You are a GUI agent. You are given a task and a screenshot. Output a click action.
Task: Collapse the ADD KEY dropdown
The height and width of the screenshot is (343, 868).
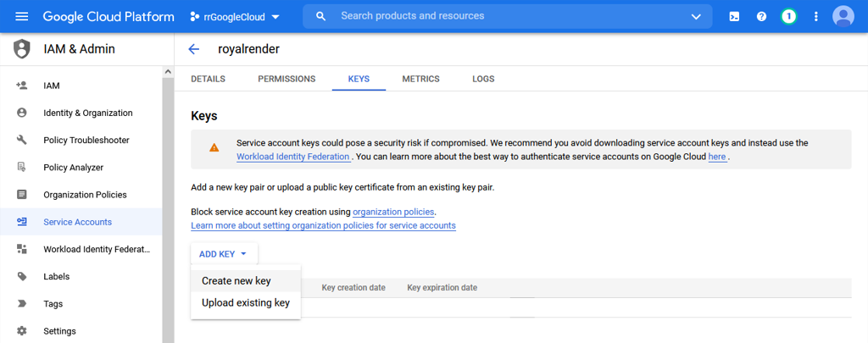click(224, 254)
